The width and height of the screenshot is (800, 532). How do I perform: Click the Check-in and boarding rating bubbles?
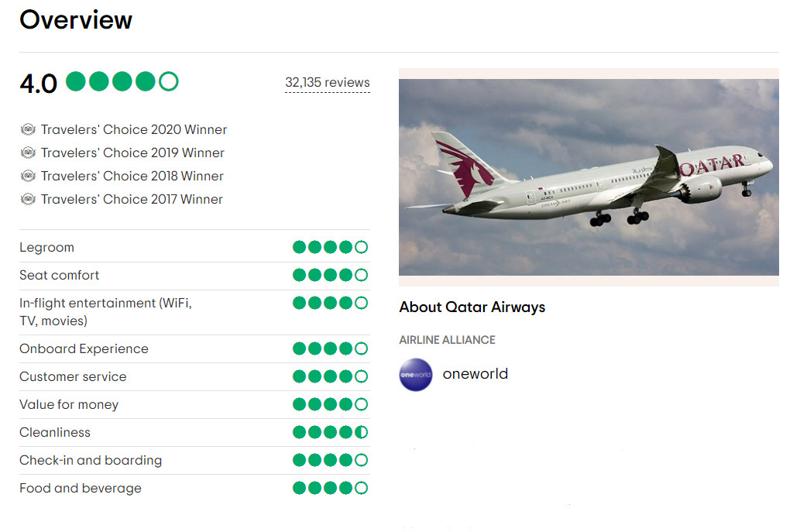pos(330,460)
